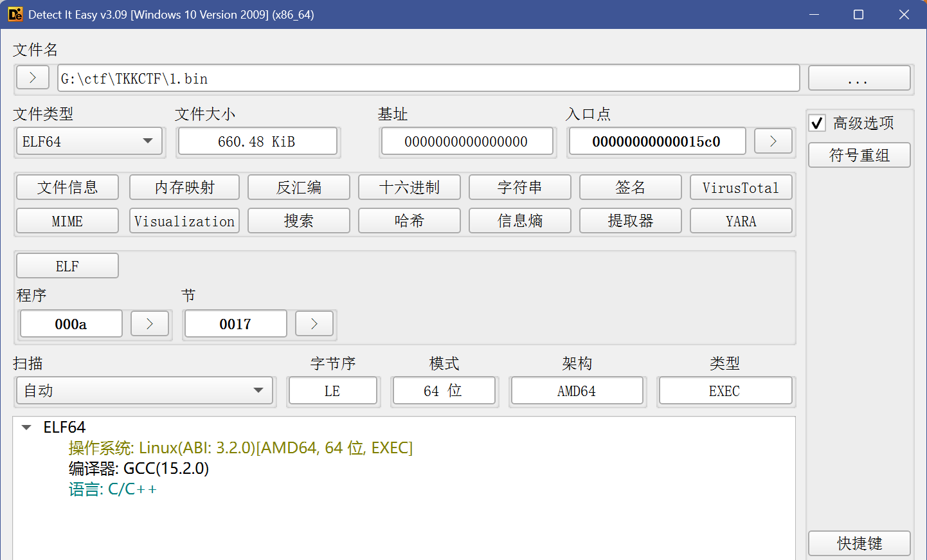
Task: Click the arrow button beside the file path
Action: pos(33,78)
